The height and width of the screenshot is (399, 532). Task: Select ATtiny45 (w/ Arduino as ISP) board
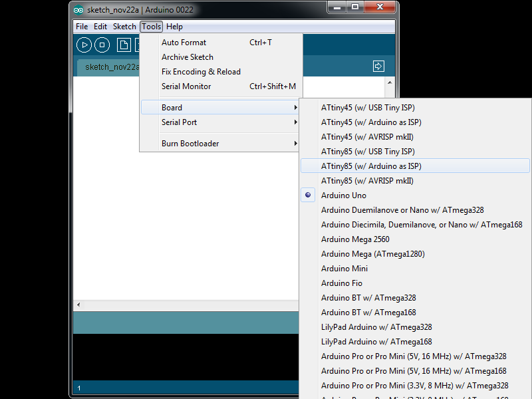point(415,122)
